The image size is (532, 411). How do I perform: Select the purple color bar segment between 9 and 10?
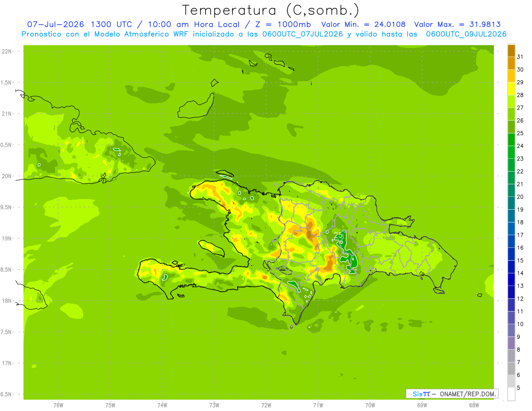[511, 330]
